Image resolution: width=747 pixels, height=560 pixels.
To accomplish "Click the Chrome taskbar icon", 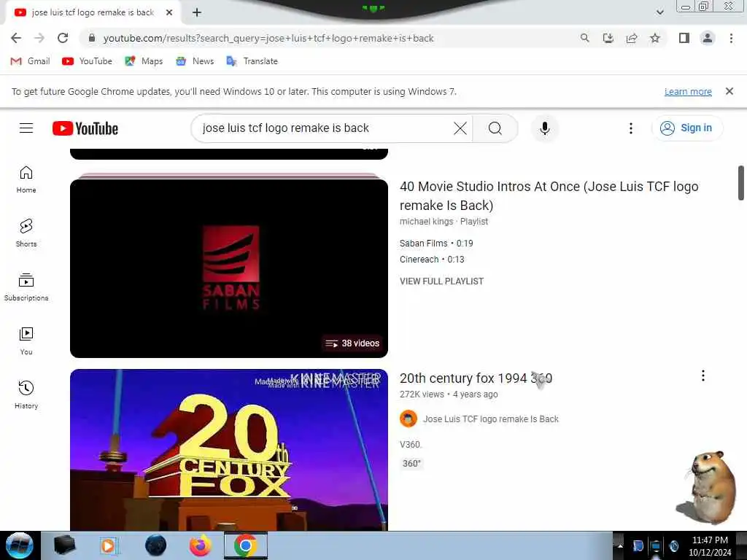I will click(246, 545).
